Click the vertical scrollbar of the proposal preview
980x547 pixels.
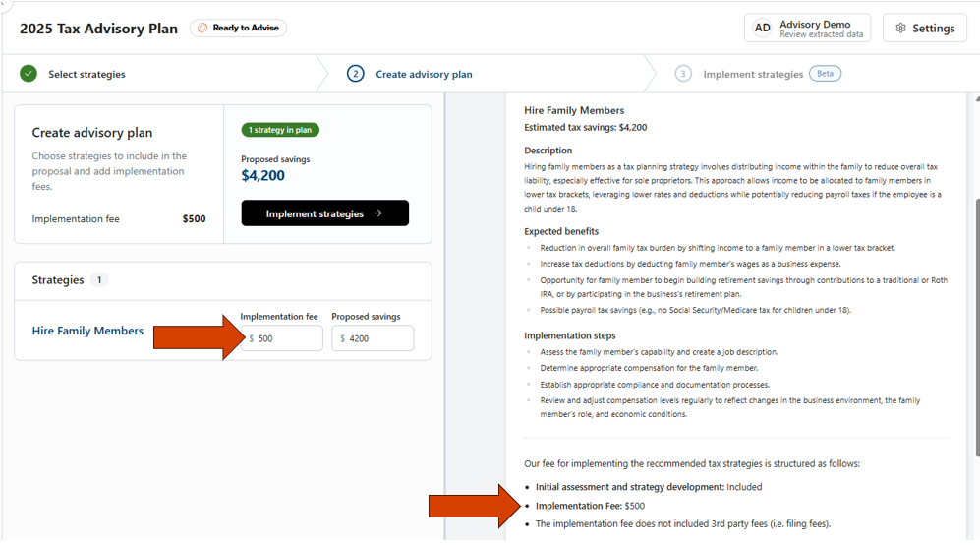click(x=975, y=325)
